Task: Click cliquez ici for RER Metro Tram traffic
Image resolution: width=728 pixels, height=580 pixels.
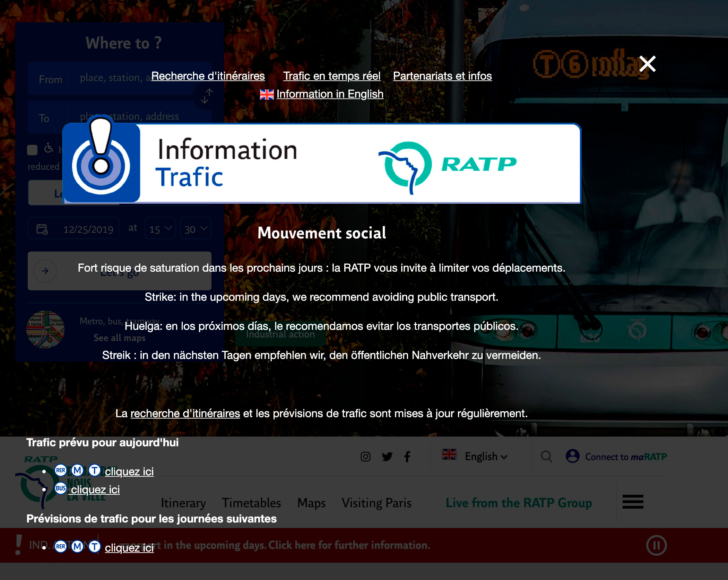Action: coord(129,471)
